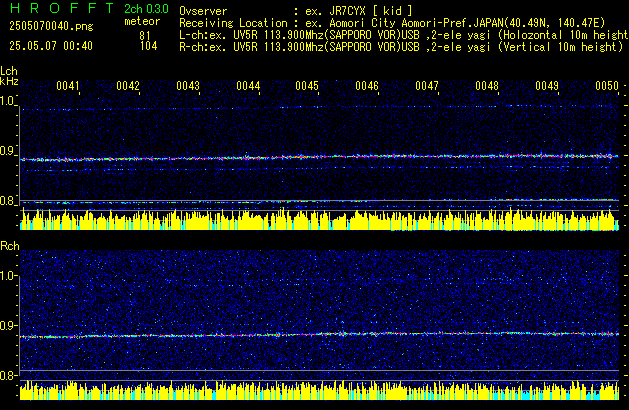
Task: Click time marker 0042
Action: [128, 86]
